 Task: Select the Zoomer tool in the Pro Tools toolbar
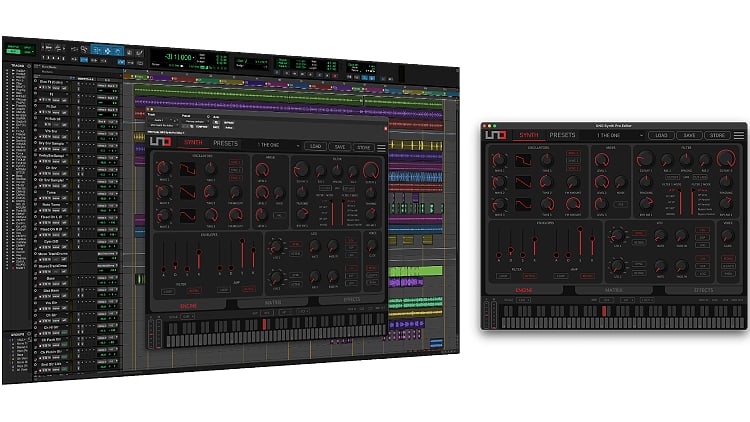pyautogui.click(x=84, y=49)
